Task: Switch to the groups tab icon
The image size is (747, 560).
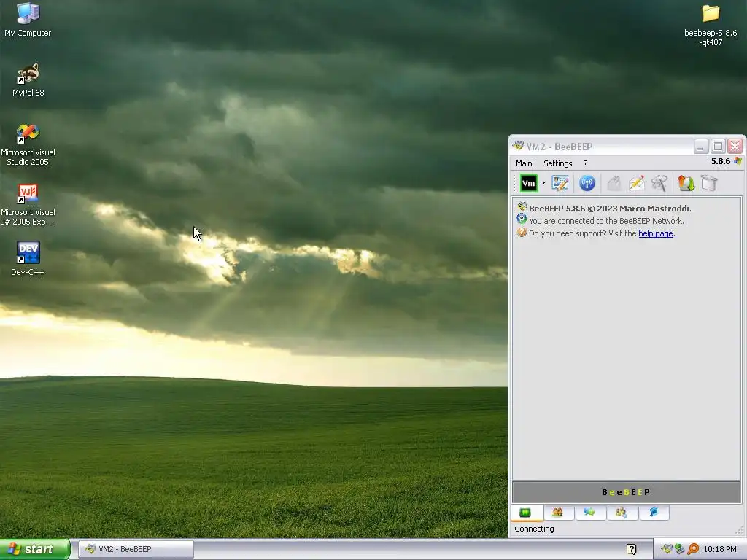Action: (622, 513)
